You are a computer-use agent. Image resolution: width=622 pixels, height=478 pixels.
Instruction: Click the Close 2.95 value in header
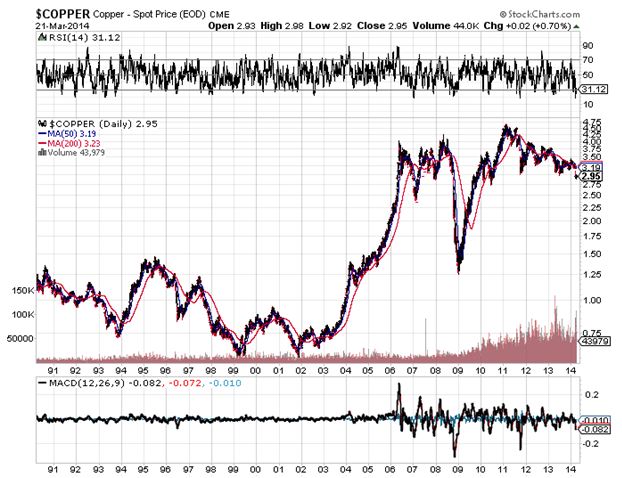(382, 26)
